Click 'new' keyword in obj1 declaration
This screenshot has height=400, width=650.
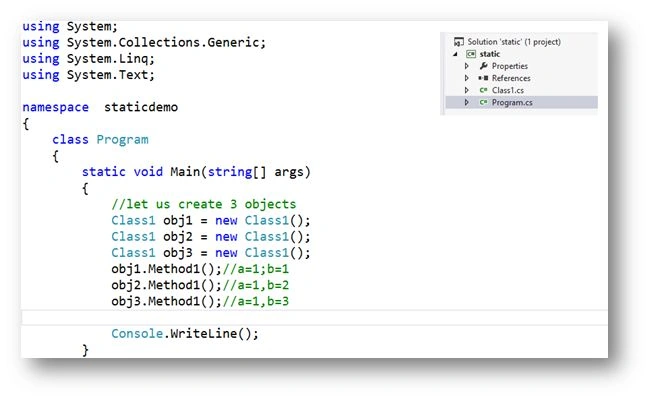coord(226,221)
